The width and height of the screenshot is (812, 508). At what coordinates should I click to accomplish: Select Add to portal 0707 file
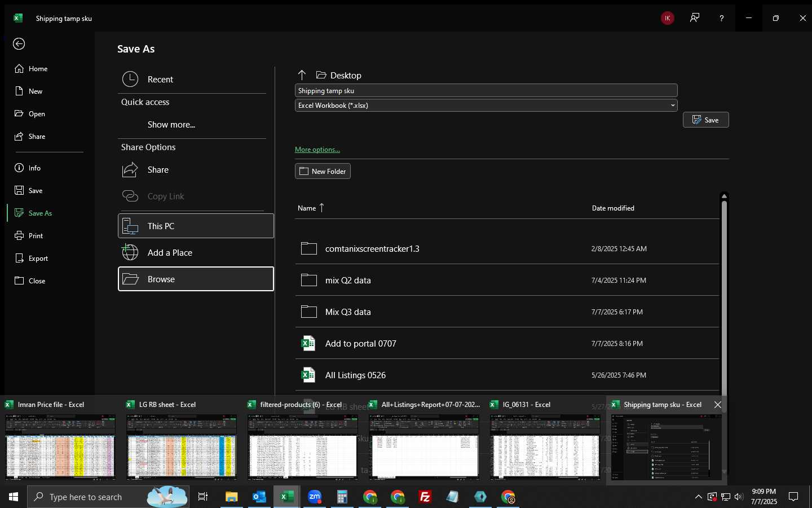(507, 343)
